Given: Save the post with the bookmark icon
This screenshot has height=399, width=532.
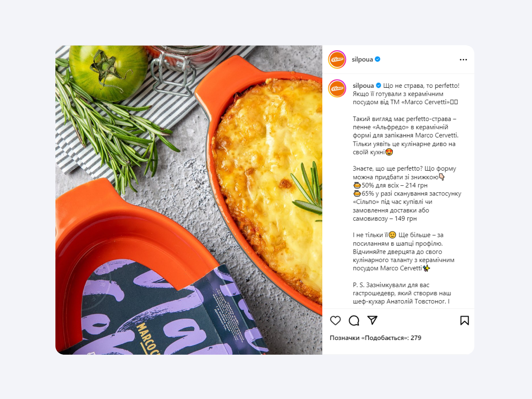Looking at the screenshot, I should [x=465, y=321].
